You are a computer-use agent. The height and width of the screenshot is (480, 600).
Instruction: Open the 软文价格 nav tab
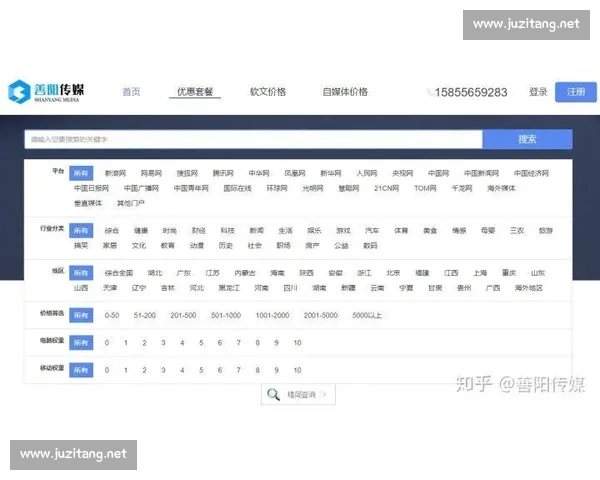point(268,92)
